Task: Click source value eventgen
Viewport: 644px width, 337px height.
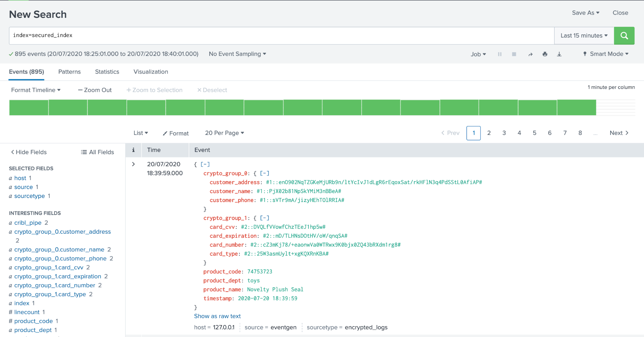Action: pyautogui.click(x=284, y=327)
